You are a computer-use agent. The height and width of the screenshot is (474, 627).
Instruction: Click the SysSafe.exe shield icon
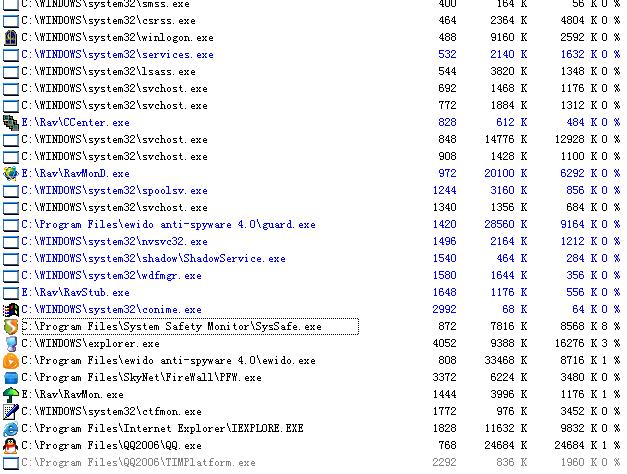[x=10, y=326]
